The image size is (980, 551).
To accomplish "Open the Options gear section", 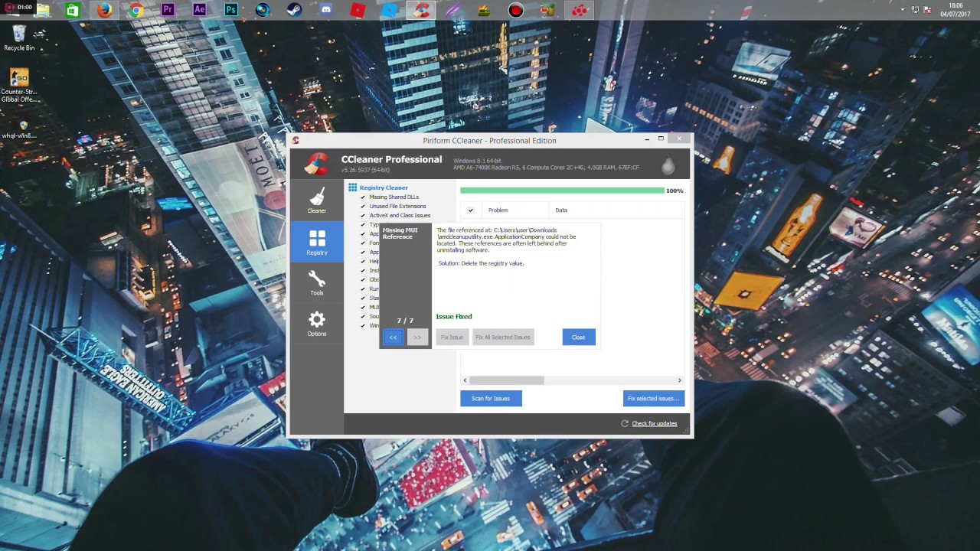I will [x=316, y=323].
